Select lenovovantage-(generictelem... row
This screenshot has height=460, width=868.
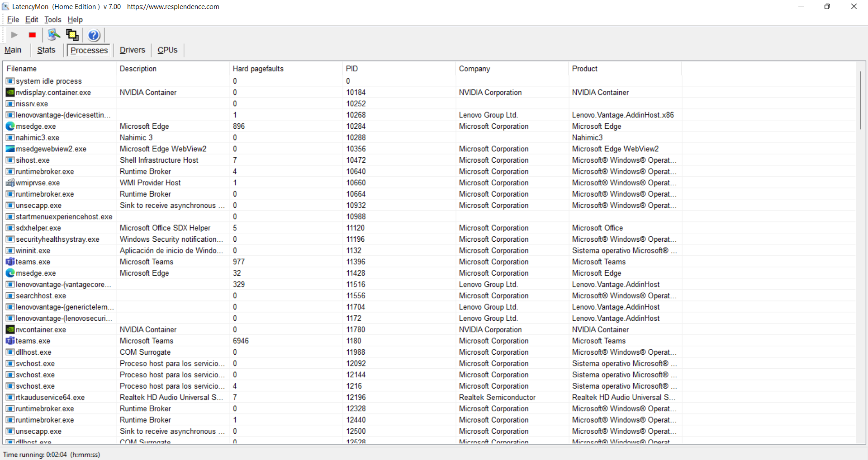pyautogui.click(x=65, y=307)
